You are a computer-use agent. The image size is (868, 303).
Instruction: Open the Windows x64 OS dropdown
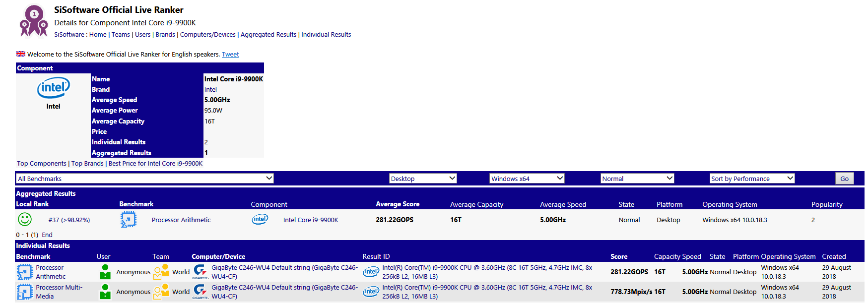(x=527, y=179)
